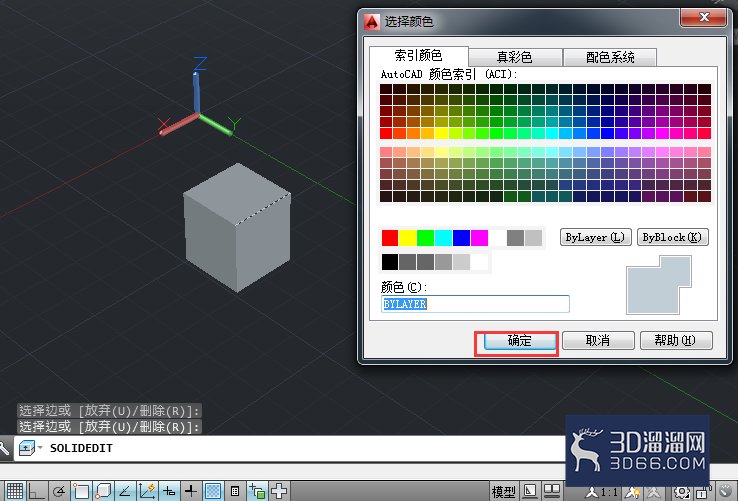Viewport: 738px width, 501px height.
Task: Click the selection cycling status icon
Action: [x=257, y=491]
